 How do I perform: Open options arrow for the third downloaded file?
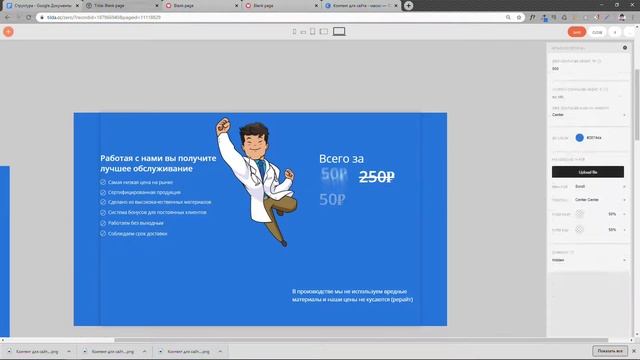220,351
